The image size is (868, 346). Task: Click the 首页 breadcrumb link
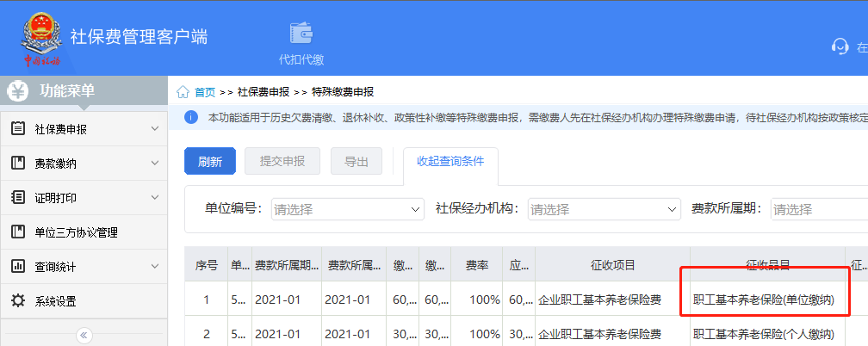205,92
